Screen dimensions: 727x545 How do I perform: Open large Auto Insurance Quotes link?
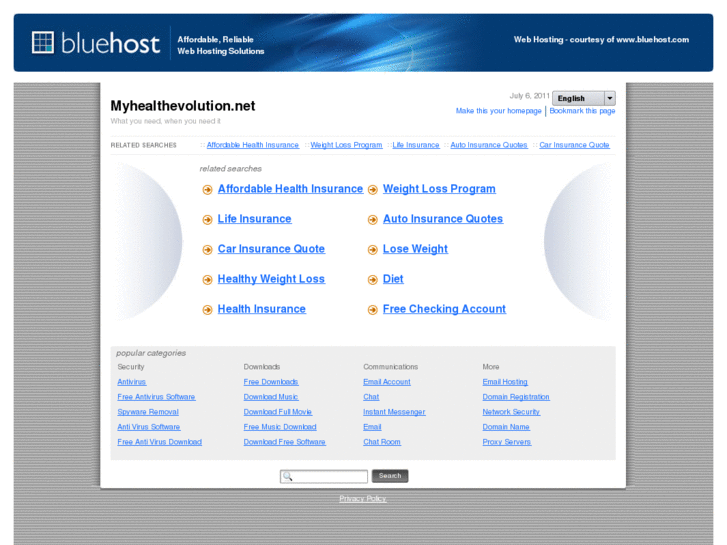[443, 219]
